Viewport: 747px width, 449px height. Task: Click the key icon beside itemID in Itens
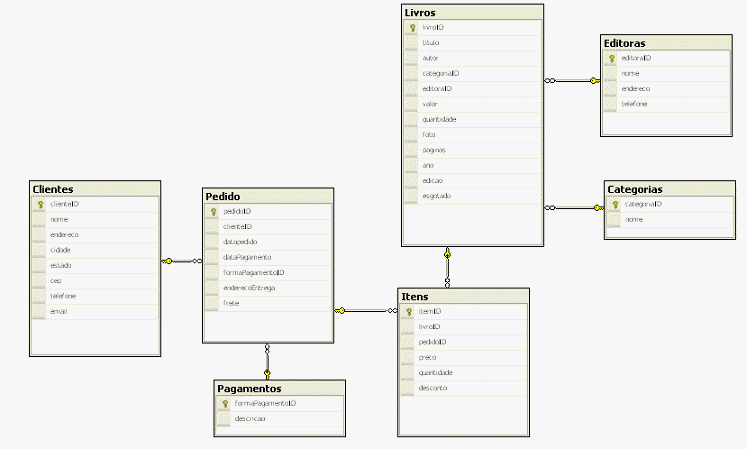pyautogui.click(x=410, y=312)
